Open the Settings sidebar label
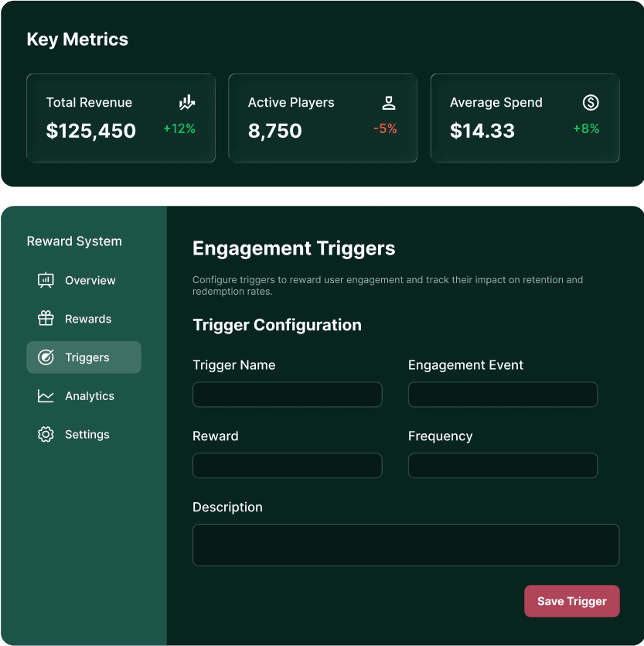This screenshot has width=644, height=646. pos(87,435)
